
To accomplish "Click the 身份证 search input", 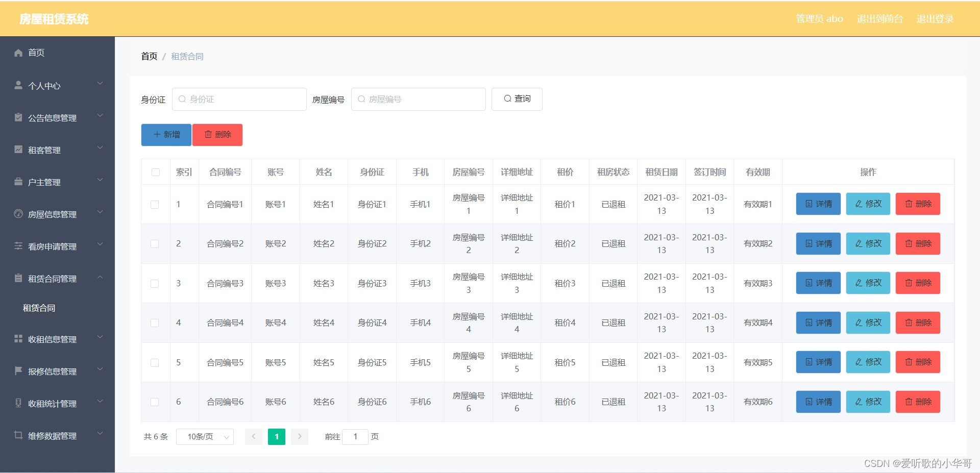I will (x=239, y=99).
